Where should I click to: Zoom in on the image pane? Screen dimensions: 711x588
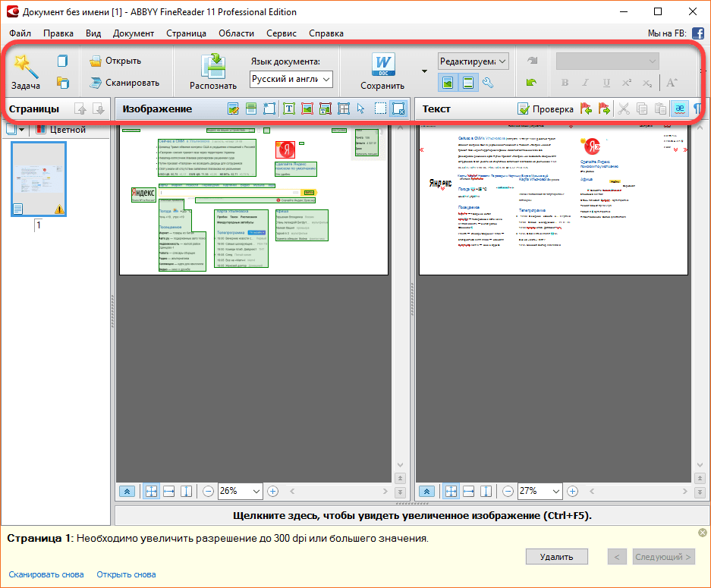pos(273,491)
